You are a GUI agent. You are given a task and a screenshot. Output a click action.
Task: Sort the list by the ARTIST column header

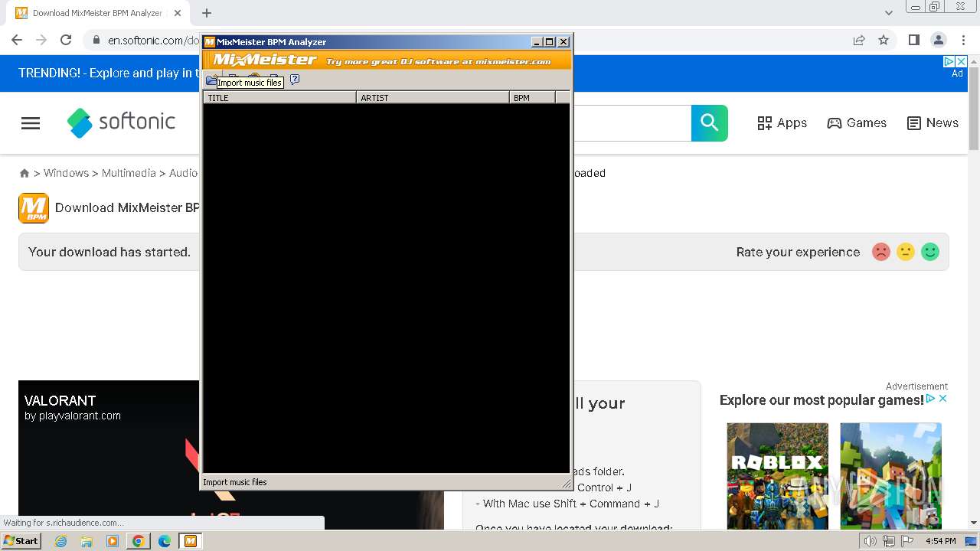(433, 97)
